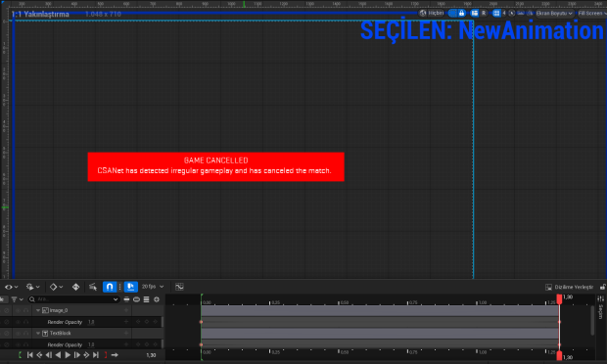The image size is (607, 364).
Task: Click the oval icon beside search field
Action: 136,299
